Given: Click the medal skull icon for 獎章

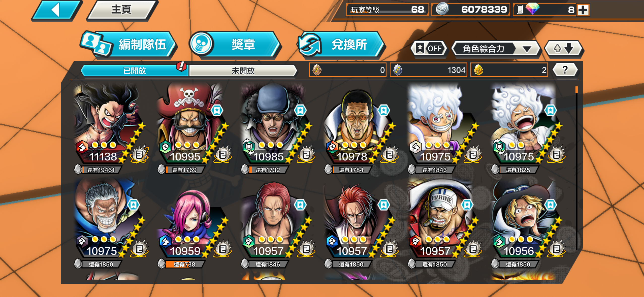Looking at the screenshot, I should click(201, 43).
